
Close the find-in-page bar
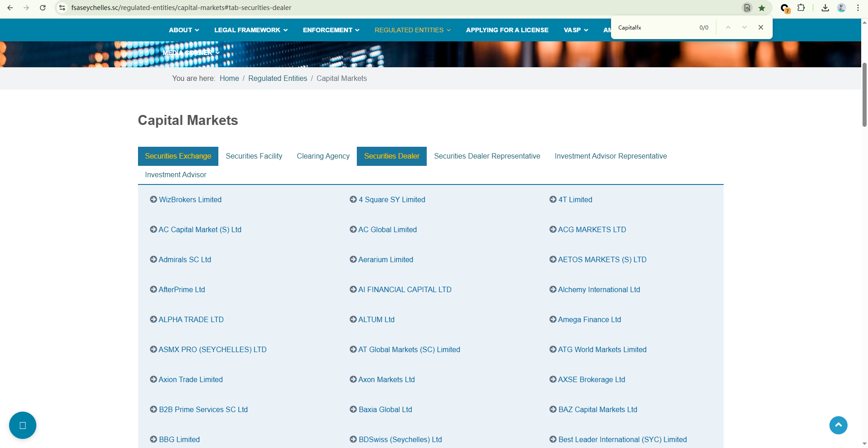pos(761,27)
